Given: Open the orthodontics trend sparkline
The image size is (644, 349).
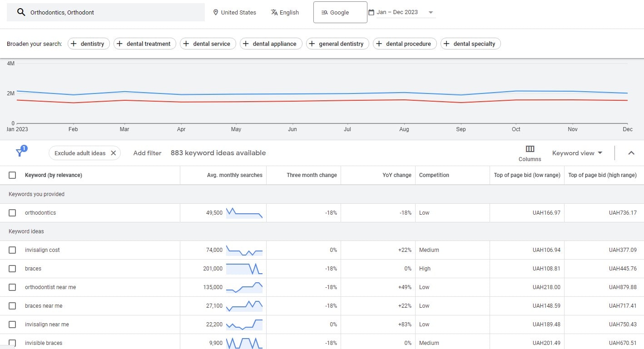Looking at the screenshot, I should click(244, 213).
